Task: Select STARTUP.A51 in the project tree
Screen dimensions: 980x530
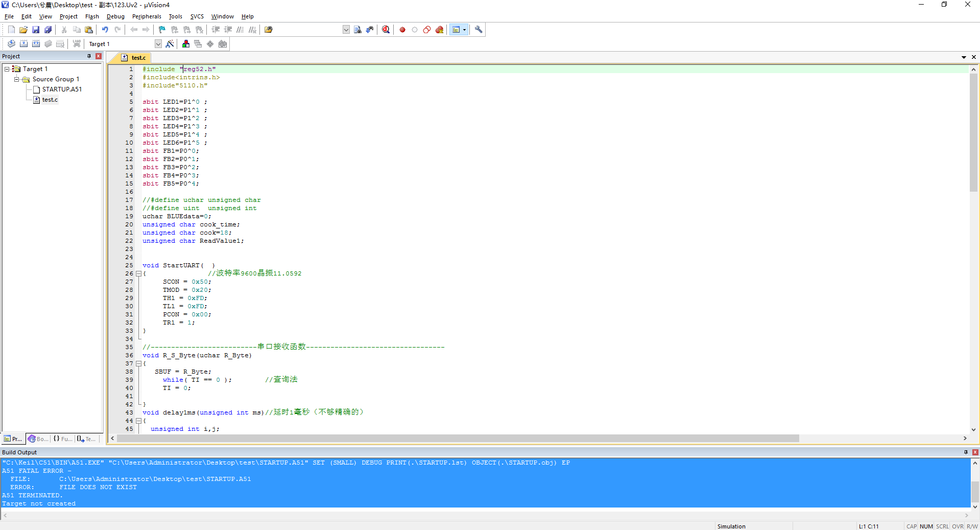Action: click(62, 89)
